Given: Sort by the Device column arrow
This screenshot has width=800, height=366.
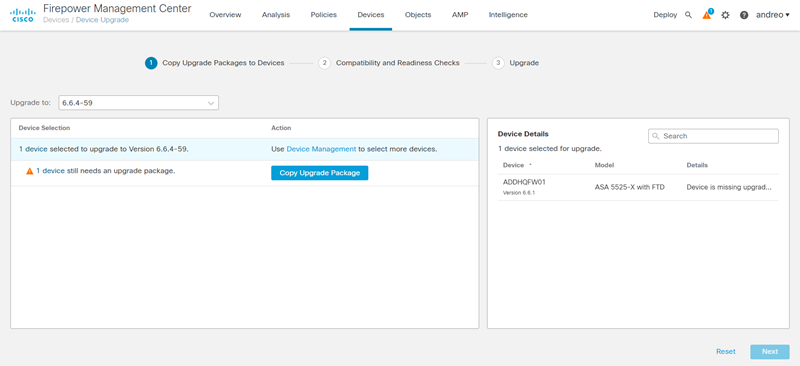Looking at the screenshot, I should 530,165.
